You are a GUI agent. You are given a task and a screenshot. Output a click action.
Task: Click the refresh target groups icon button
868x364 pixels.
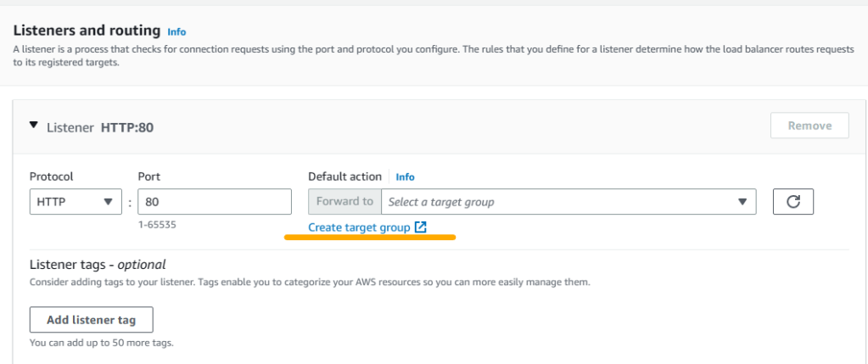point(792,202)
